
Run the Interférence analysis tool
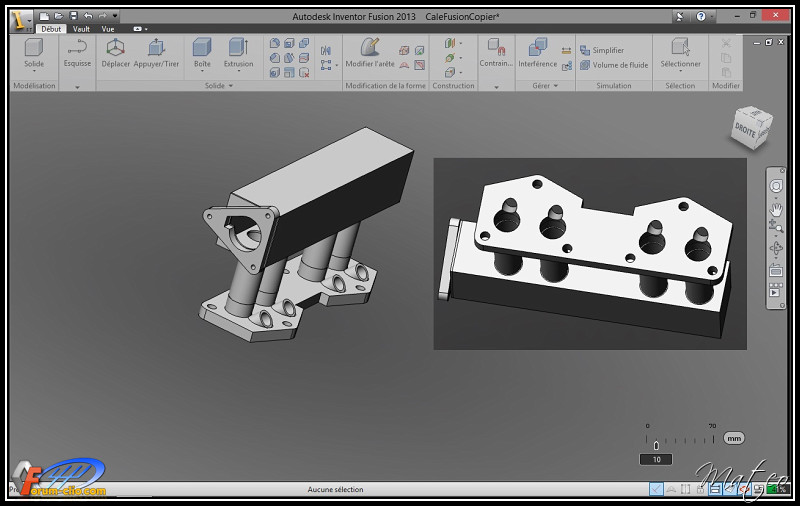[538, 53]
